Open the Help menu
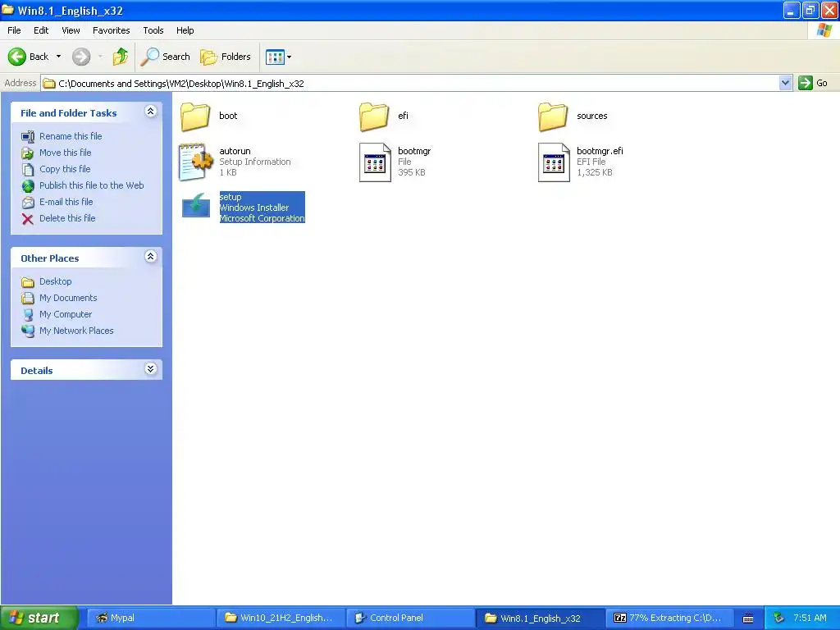Screen dimensions: 840x630 coord(185,30)
